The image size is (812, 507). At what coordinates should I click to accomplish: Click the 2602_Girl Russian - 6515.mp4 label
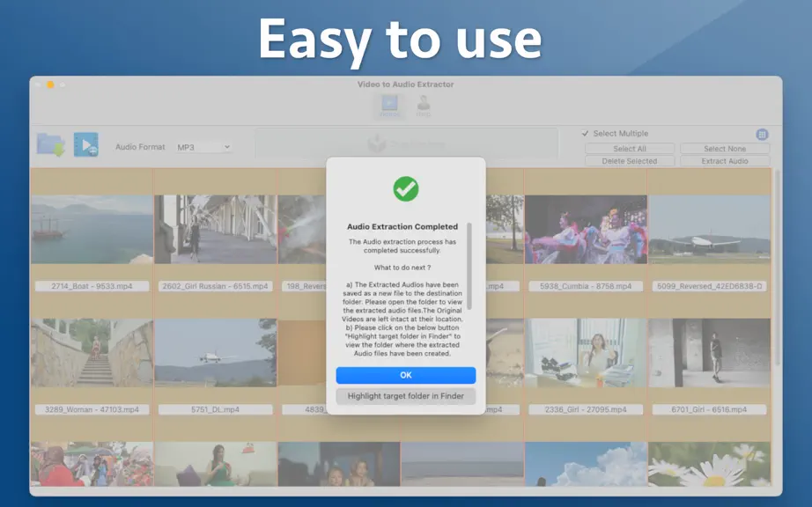click(216, 286)
